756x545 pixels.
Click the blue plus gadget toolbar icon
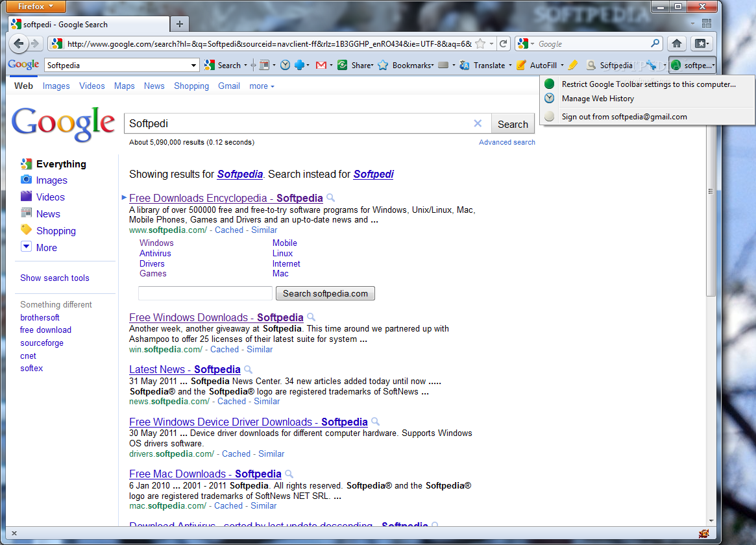click(299, 65)
